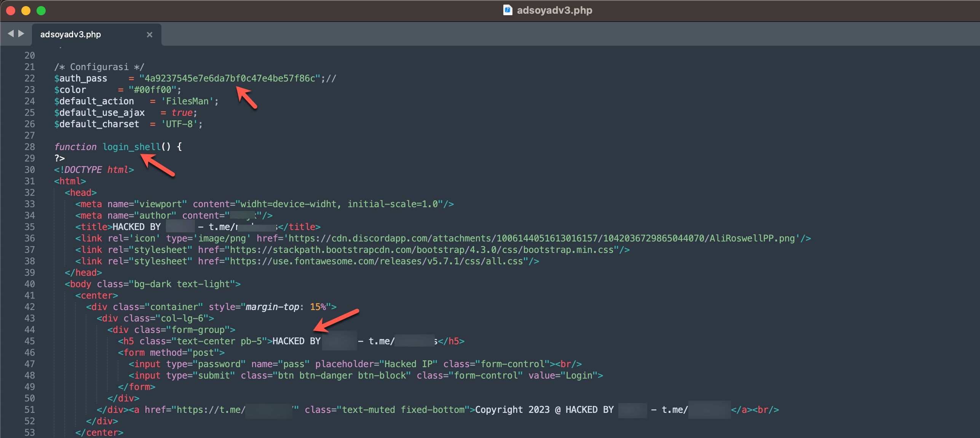Click the yellow minimize window button
Image resolution: width=980 pixels, height=438 pixels.
[26, 11]
